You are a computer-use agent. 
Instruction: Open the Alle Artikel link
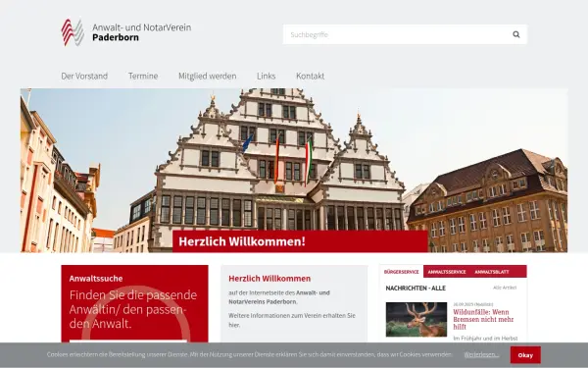pyautogui.click(x=505, y=288)
